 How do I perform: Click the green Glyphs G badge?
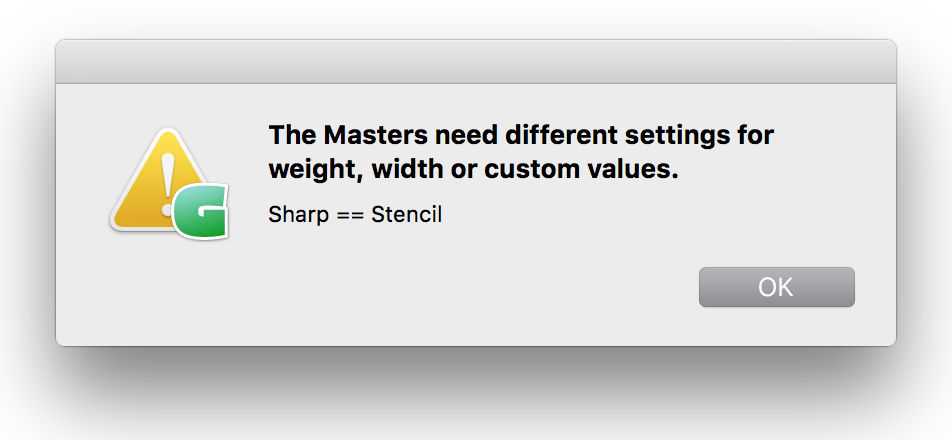point(200,212)
